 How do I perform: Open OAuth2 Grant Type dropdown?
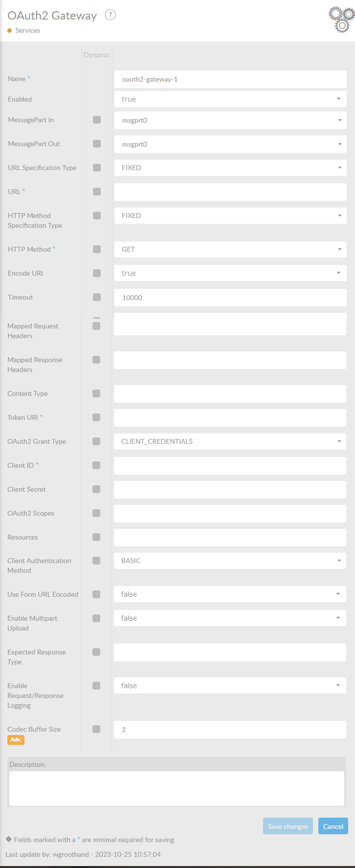click(x=230, y=441)
